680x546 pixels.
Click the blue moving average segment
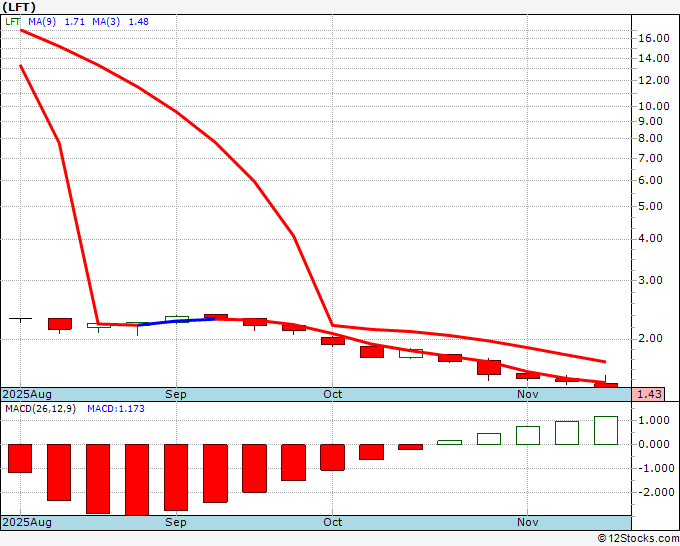point(177,321)
